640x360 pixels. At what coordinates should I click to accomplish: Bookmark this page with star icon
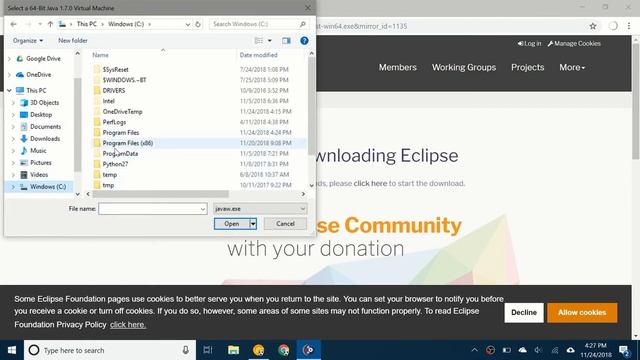(x=593, y=26)
